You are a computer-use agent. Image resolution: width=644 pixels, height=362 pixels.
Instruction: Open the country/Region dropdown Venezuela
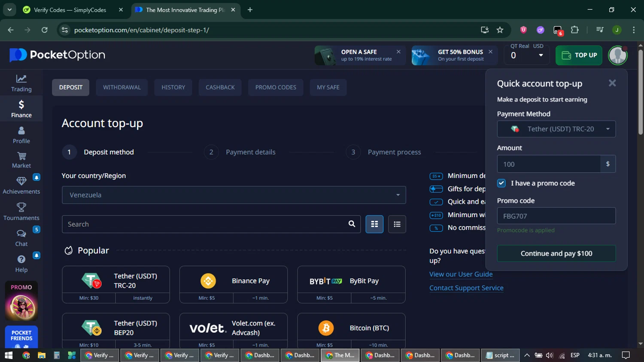(x=234, y=195)
